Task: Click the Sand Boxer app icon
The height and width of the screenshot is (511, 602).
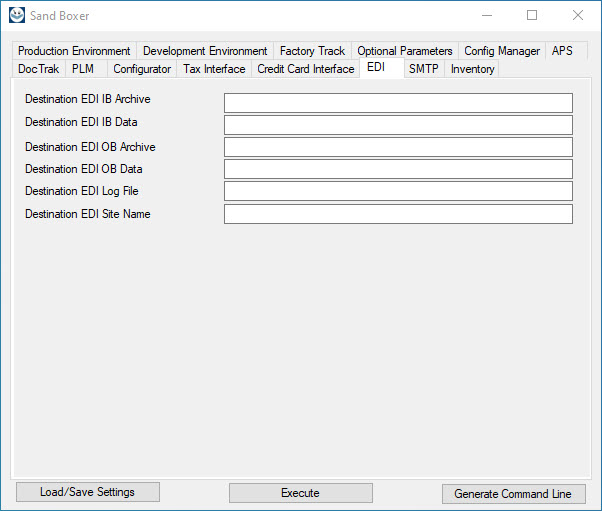Action: 16,15
